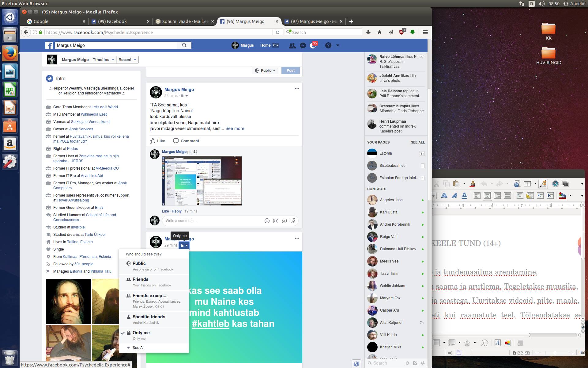Click the GIF icon in comment box
Screen dimensions: 588x368
tap(284, 221)
